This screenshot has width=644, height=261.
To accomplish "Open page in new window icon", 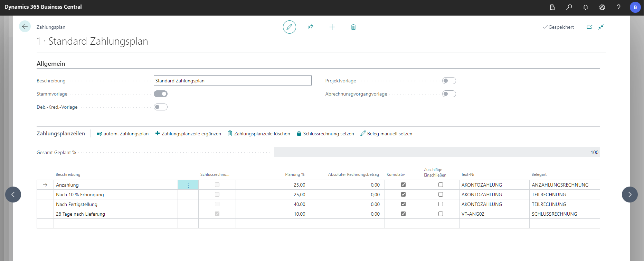I will (589, 27).
